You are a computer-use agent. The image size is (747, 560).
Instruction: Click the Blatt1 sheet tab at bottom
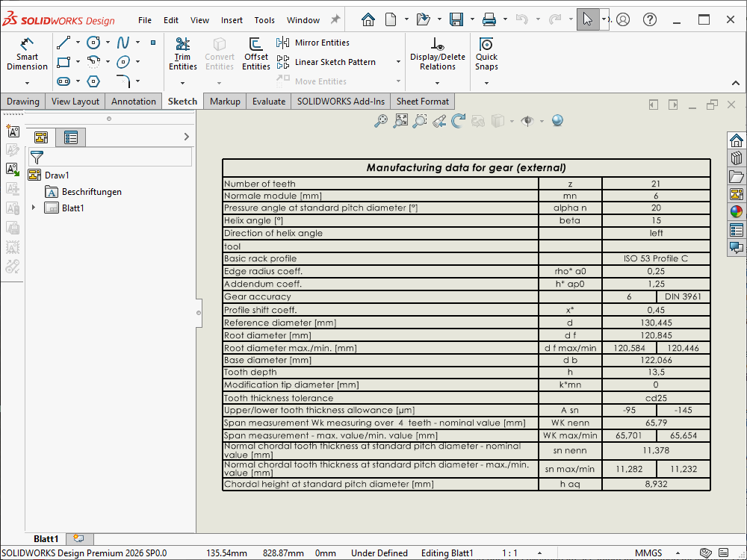click(46, 538)
